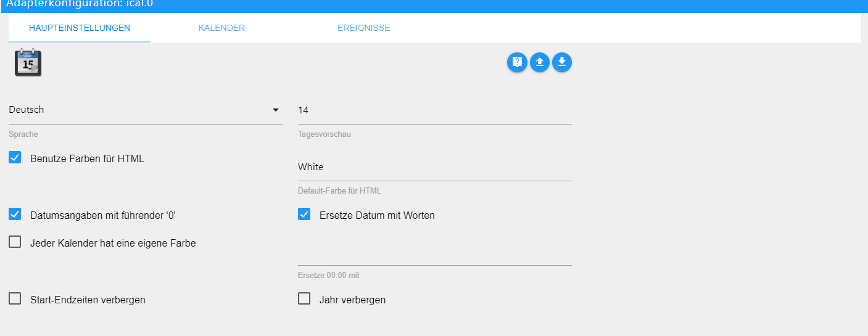The width and height of the screenshot is (868, 336).
Task: Open the Sprache dropdown arrow
Action: tap(275, 110)
